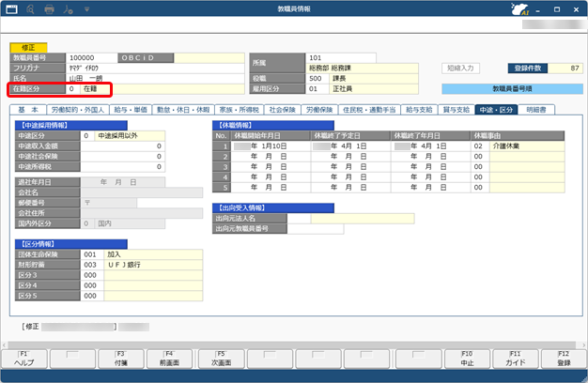Open the F11 ガイド button
The image size is (588, 383).
coord(516,359)
